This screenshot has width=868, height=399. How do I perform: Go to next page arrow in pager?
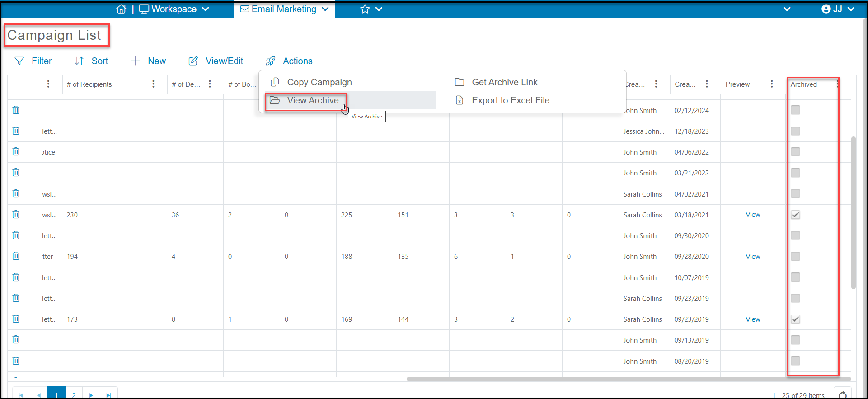[x=91, y=395]
